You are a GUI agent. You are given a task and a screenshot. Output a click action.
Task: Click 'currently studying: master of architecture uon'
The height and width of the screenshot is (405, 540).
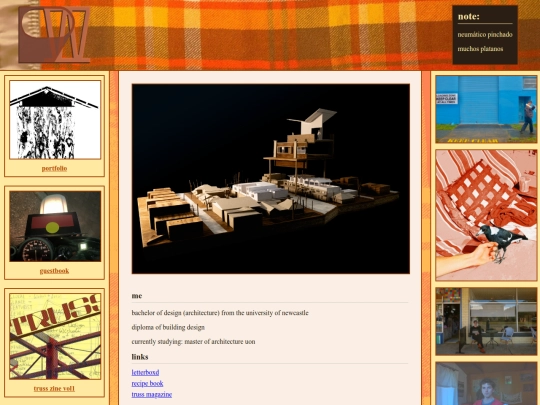(x=193, y=342)
